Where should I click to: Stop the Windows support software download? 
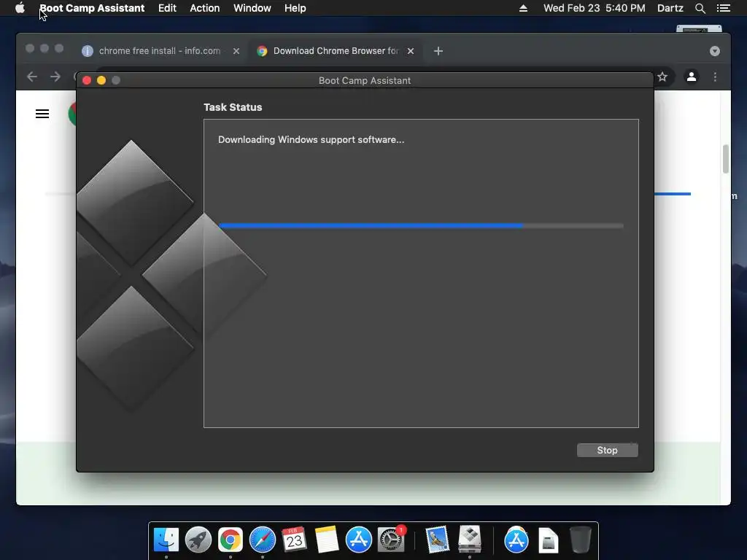click(x=608, y=450)
